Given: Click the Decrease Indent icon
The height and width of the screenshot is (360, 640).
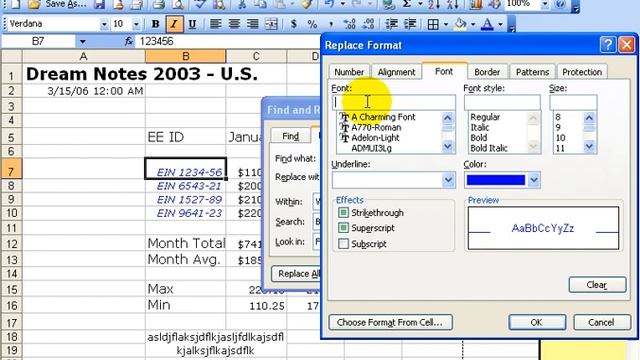Looking at the screenshot, I should pos(391,24).
